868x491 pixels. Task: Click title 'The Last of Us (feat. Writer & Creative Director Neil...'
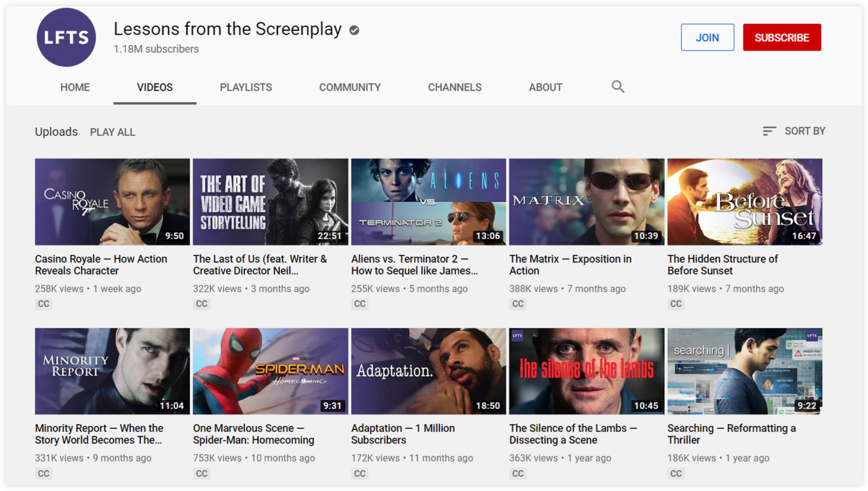pos(260,265)
